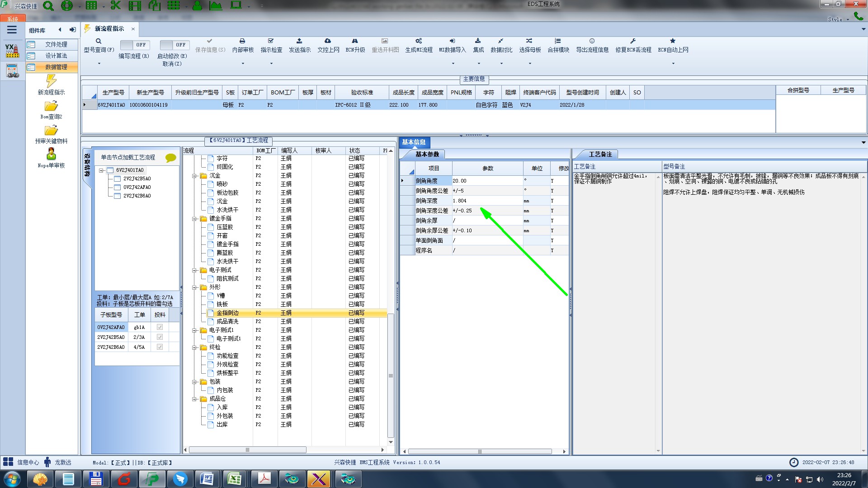The image size is (868, 488).
Task: Click the 发送指示 upload icon
Action: (x=299, y=41)
